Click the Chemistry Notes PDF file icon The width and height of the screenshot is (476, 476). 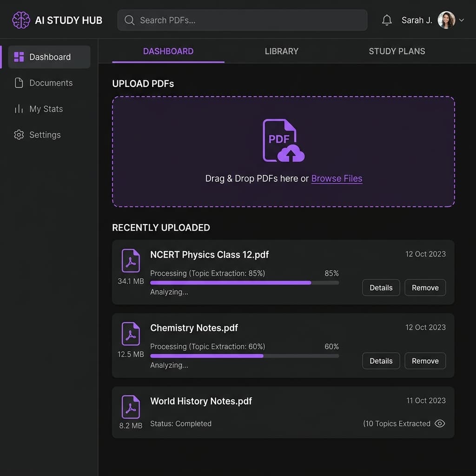click(131, 334)
